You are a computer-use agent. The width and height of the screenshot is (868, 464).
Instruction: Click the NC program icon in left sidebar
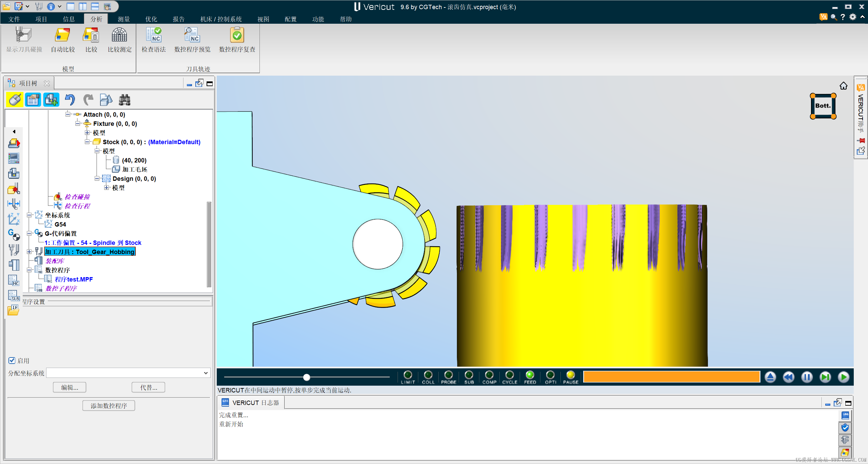point(14,280)
